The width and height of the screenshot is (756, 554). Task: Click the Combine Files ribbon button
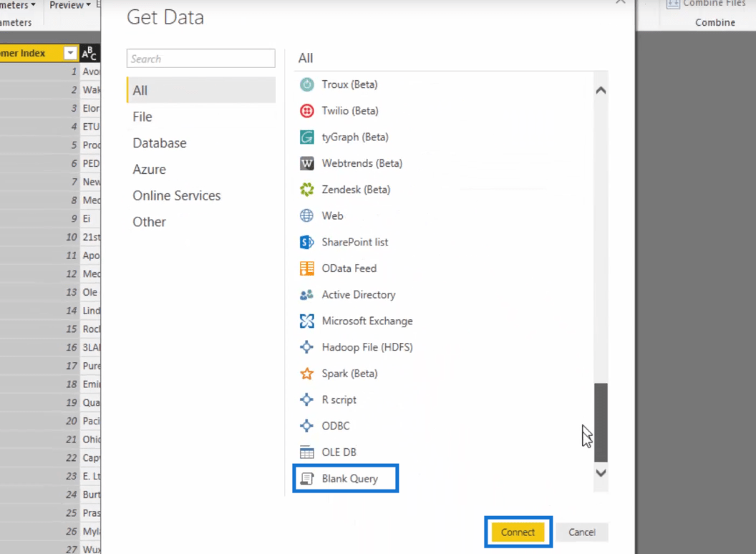(706, 4)
